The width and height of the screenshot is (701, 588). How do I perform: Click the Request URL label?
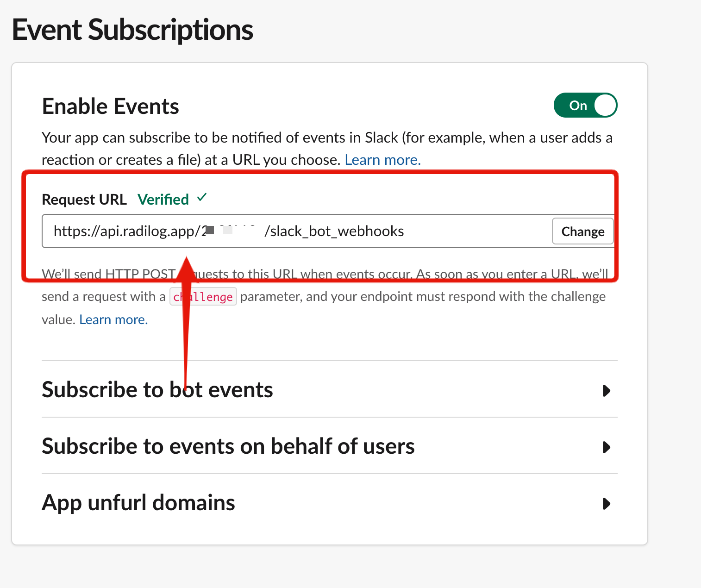point(84,200)
